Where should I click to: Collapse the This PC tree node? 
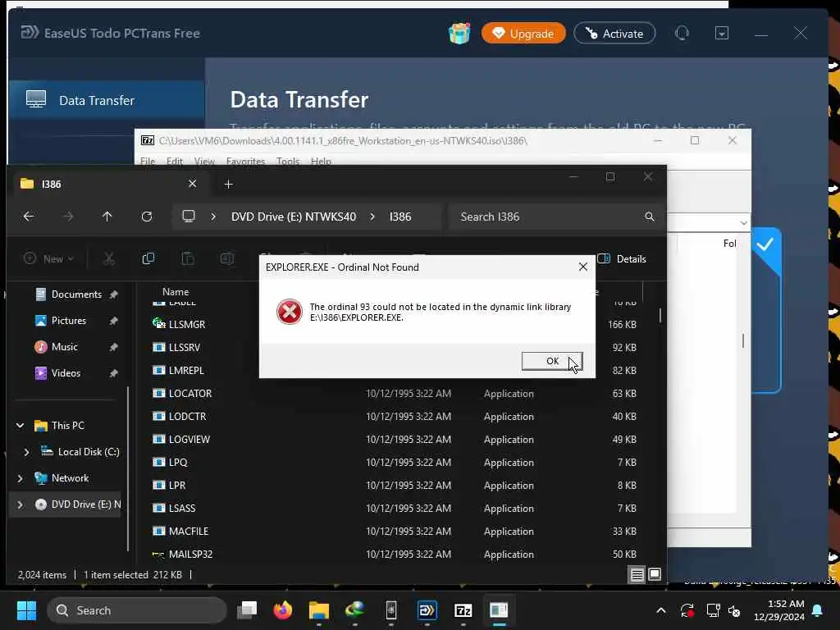[x=21, y=426]
